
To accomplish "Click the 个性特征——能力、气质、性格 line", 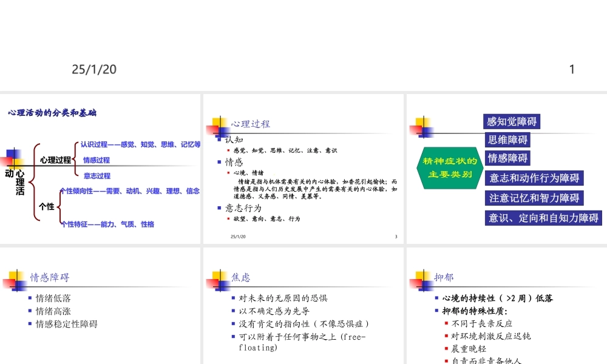I will (107, 224).
